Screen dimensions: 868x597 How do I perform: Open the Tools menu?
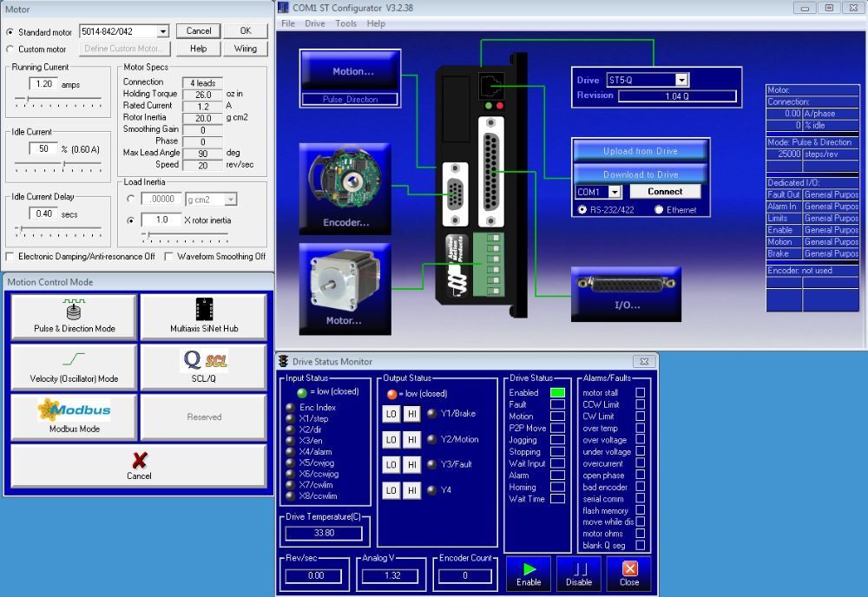[x=345, y=23]
